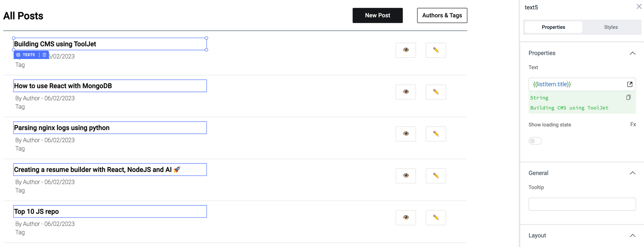
Task: Edit the Parsing nginx logs post
Action: click(x=436, y=134)
